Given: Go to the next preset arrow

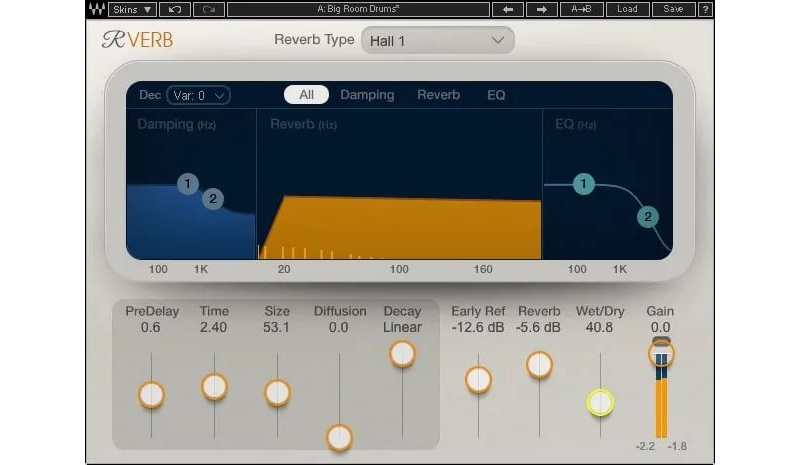Looking at the screenshot, I should coord(541,9).
